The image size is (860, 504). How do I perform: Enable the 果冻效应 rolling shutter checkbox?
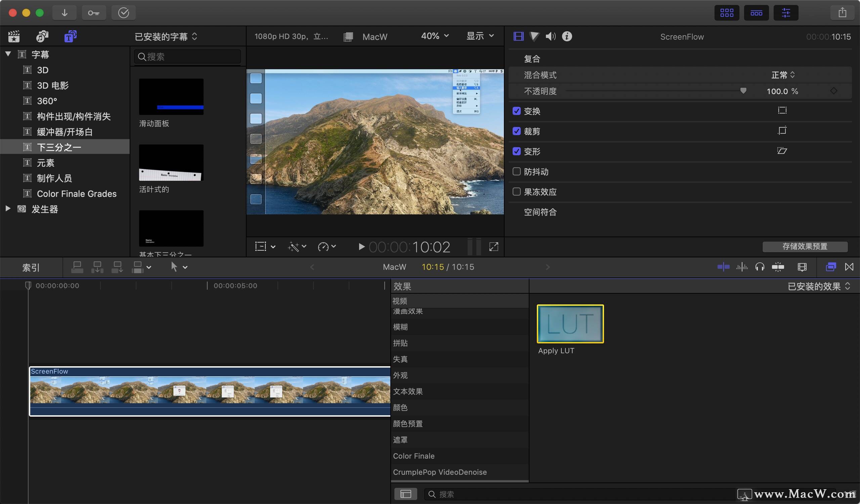pyautogui.click(x=517, y=192)
